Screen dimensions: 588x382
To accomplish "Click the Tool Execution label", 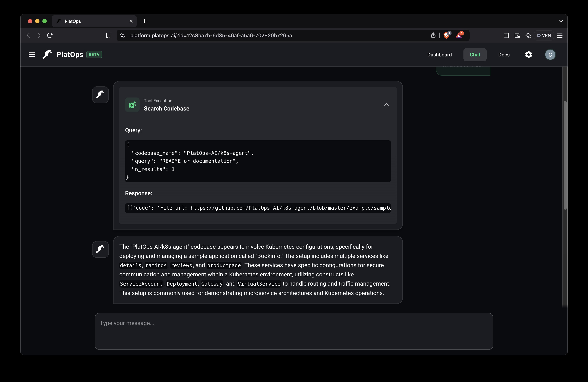I will [158, 101].
